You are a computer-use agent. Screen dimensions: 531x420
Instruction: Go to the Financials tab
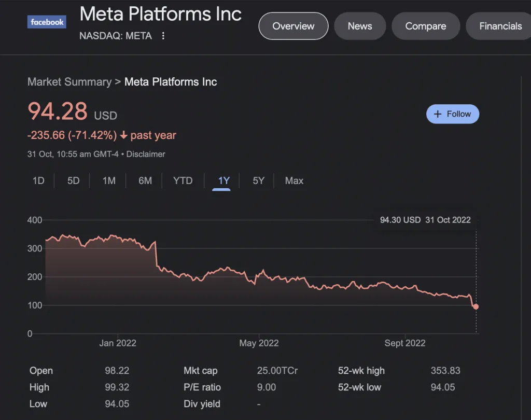(500, 26)
